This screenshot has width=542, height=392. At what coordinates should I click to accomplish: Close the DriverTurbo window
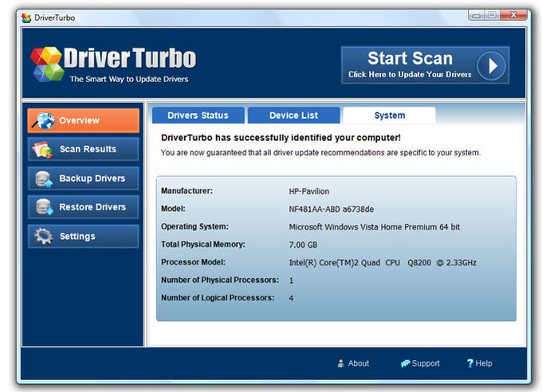click(513, 15)
